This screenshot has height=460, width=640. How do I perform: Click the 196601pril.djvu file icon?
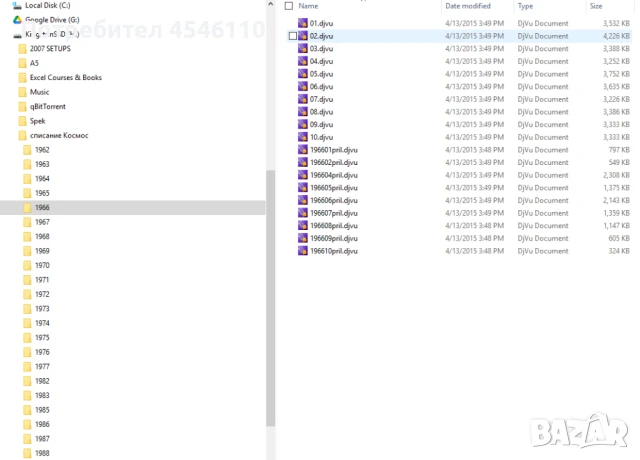point(302,150)
